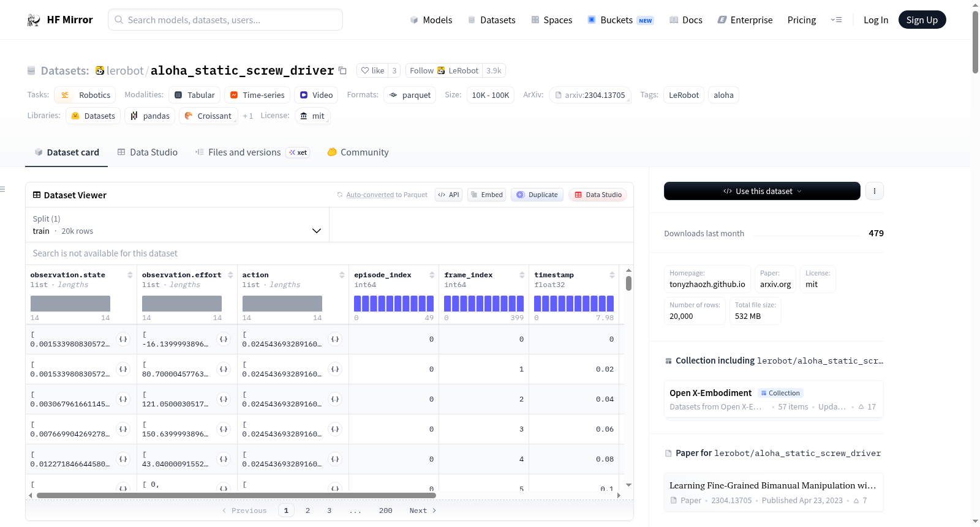Open the arxiv:2304.13705 tag
Image resolution: width=980 pixels, height=527 pixels.
tap(590, 95)
